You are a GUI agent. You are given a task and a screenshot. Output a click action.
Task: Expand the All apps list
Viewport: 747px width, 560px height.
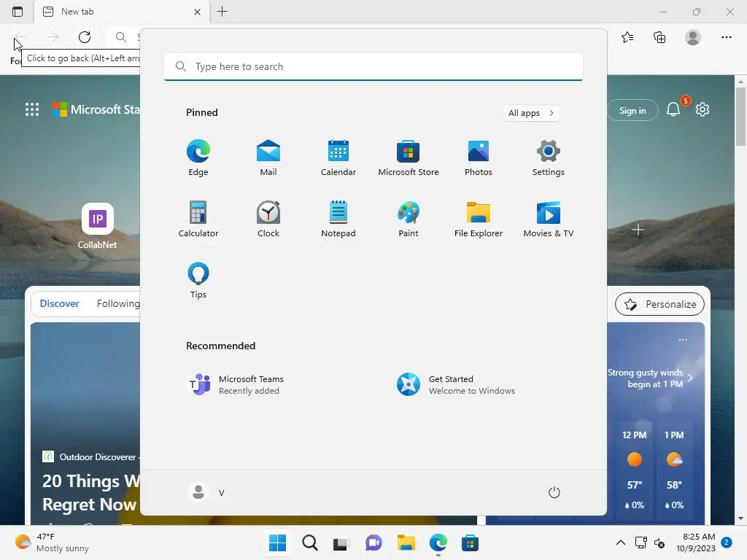click(x=531, y=113)
